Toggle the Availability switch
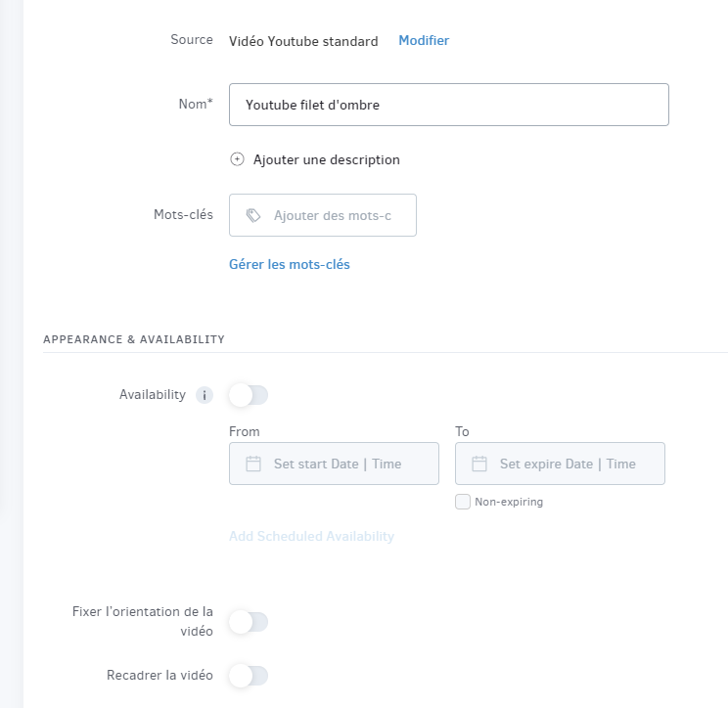The image size is (728, 708). pos(249,395)
